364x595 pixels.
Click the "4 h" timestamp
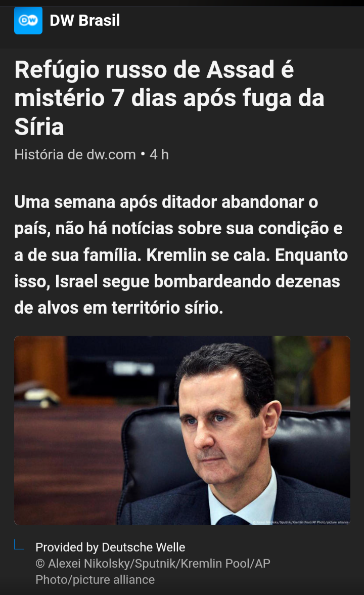pos(159,155)
